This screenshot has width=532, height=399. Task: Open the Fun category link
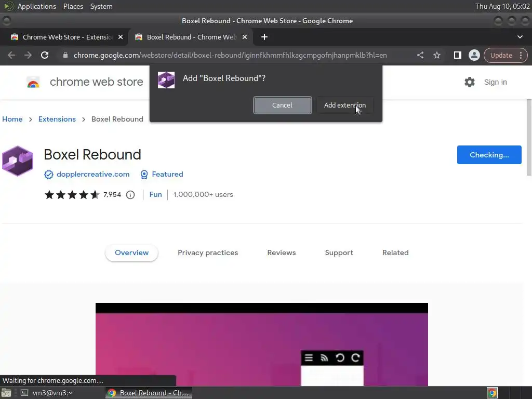click(x=155, y=194)
